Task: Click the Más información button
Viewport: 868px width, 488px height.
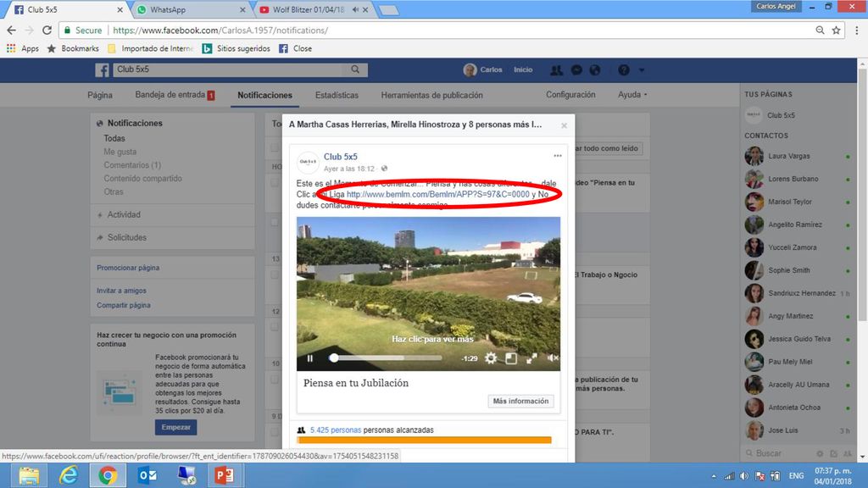Action: [521, 401]
